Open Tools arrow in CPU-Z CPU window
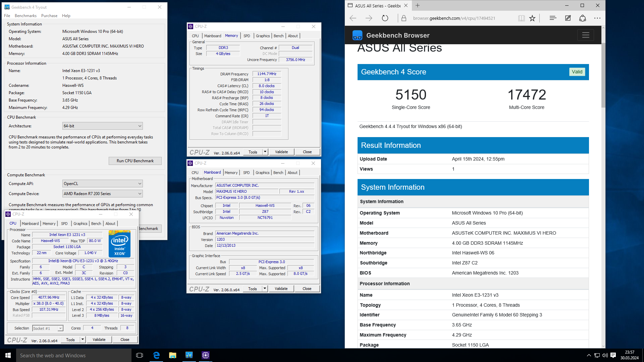 [83, 340]
